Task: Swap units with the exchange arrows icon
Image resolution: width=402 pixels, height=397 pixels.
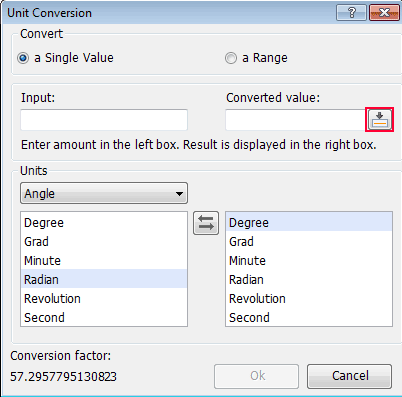Action: 206,223
